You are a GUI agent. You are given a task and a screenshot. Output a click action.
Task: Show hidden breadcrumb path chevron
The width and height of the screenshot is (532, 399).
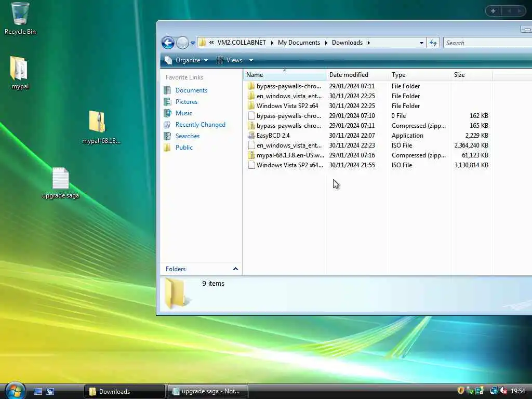coord(211,43)
